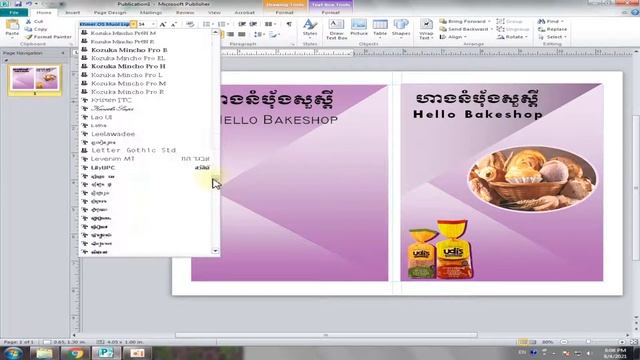Open the Drawing Tools Format tab
640x360 pixels.
coord(284,13)
